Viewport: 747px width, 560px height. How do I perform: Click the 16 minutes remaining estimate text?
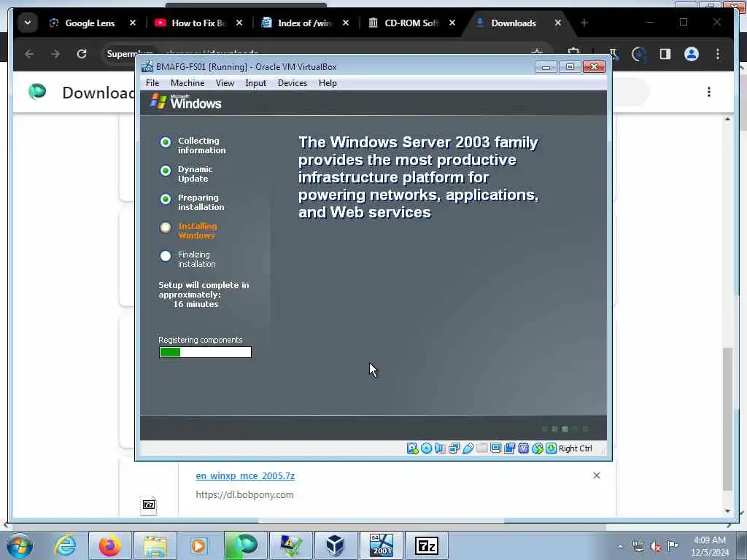click(x=196, y=304)
